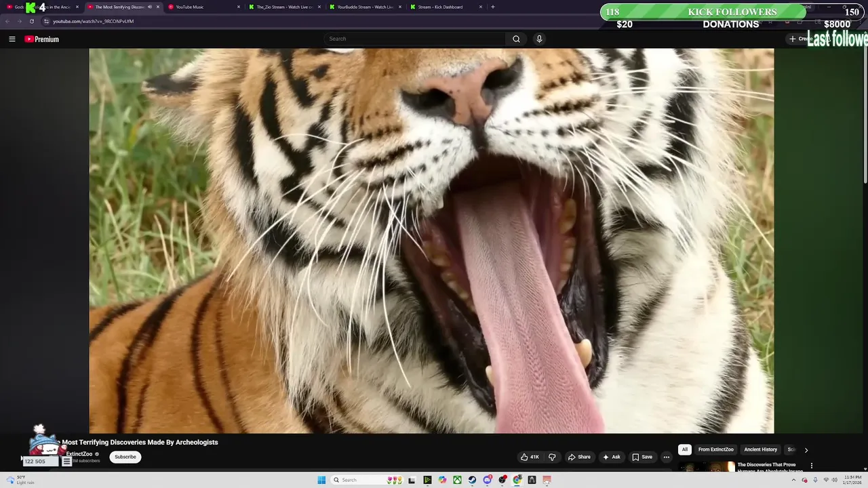This screenshot has width=868, height=488.
Task: Open the Ask AI button
Action: pyautogui.click(x=611, y=457)
